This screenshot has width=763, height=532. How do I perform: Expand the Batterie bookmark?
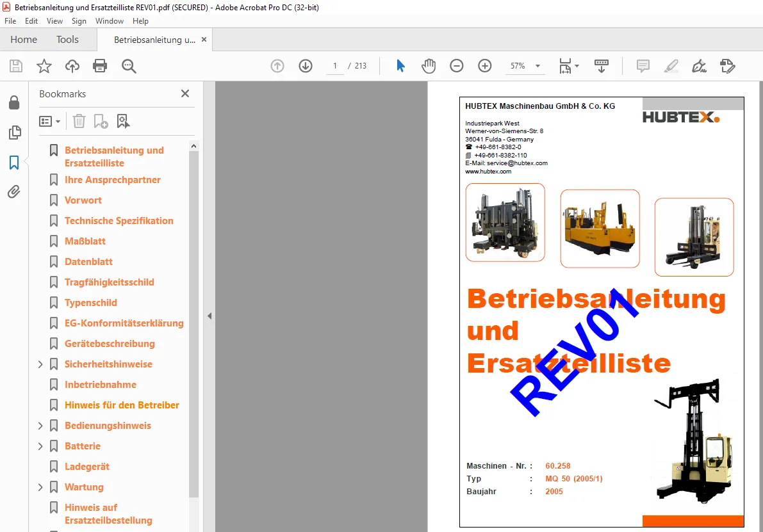click(x=40, y=446)
